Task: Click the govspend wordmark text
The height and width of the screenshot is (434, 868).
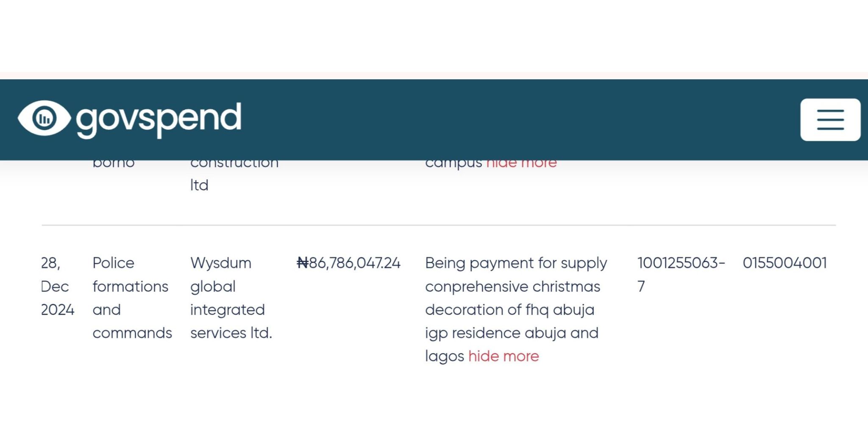Action: click(159, 120)
